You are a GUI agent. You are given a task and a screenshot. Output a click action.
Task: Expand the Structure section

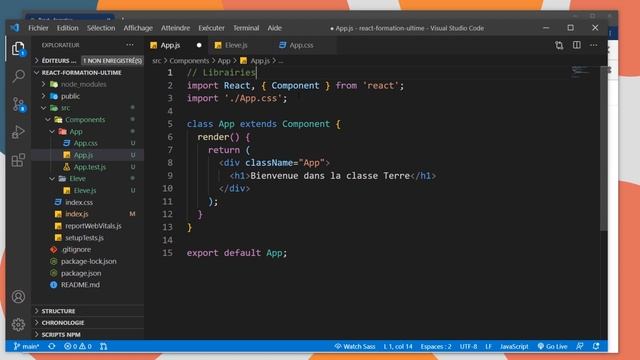pyautogui.click(x=88, y=311)
